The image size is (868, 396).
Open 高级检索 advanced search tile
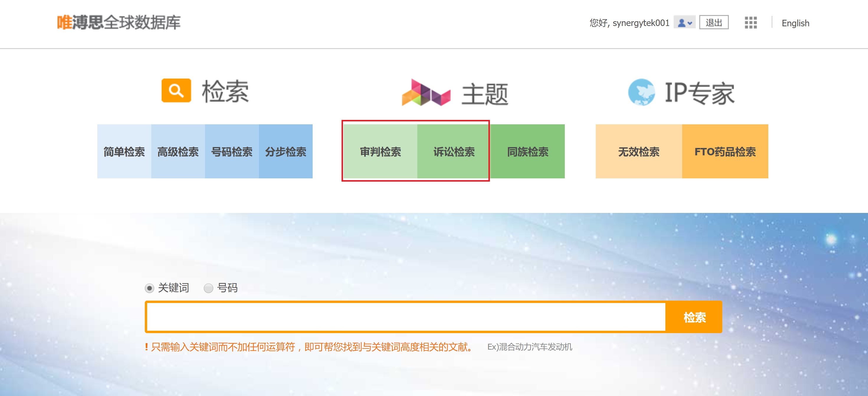(178, 151)
